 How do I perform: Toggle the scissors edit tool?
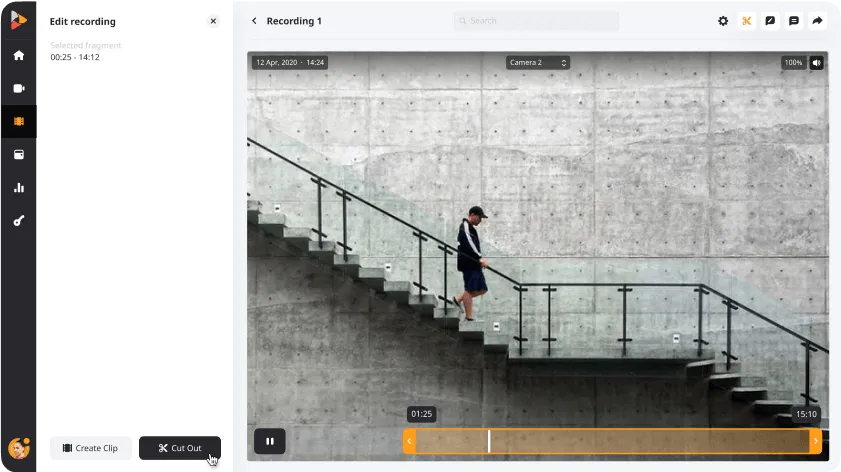pos(747,21)
